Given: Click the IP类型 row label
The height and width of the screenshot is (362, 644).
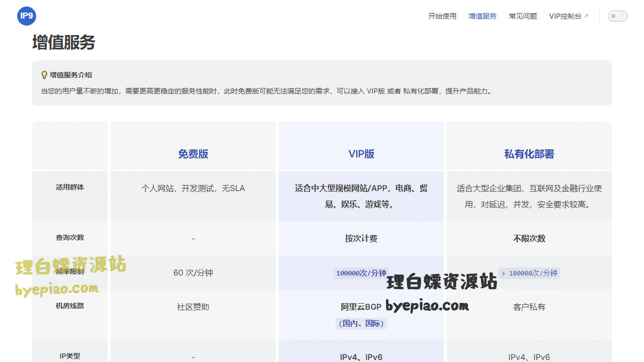Looking at the screenshot, I should (70, 356).
